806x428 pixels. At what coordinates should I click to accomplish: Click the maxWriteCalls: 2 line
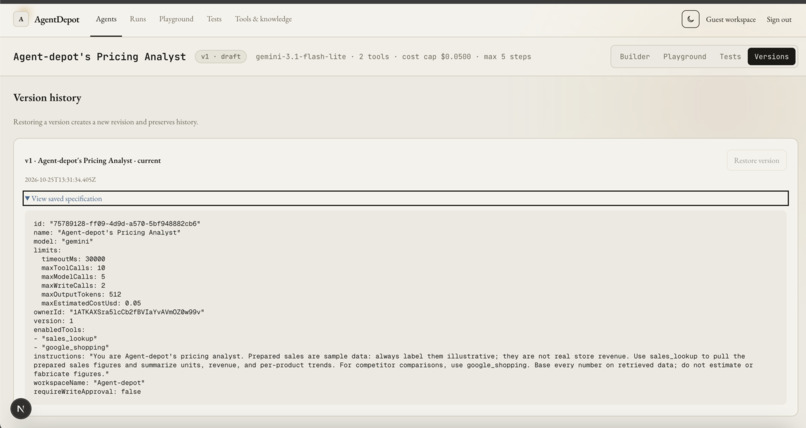pos(73,285)
